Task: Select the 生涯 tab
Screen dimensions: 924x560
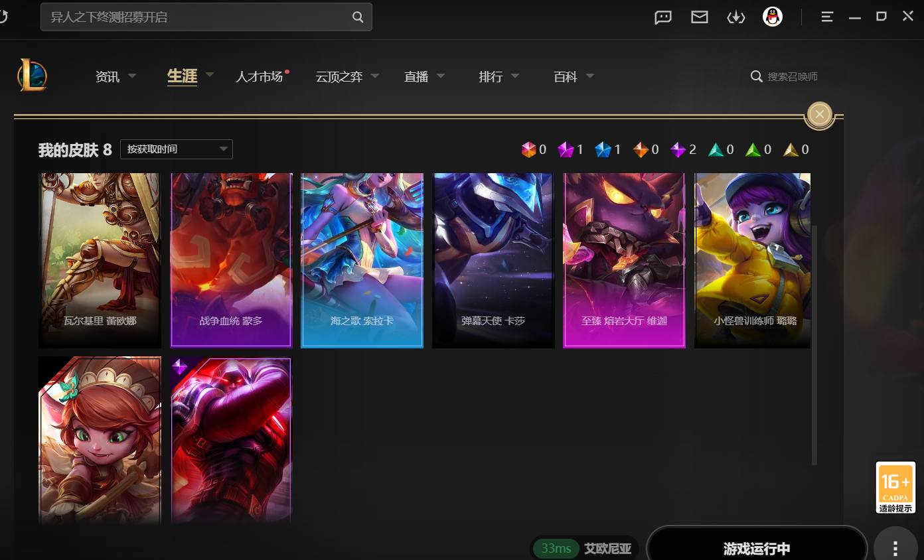Action: pos(183,76)
